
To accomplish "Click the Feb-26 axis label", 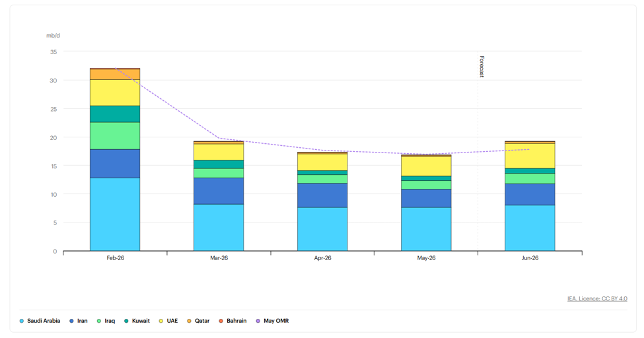I will pos(115,258).
